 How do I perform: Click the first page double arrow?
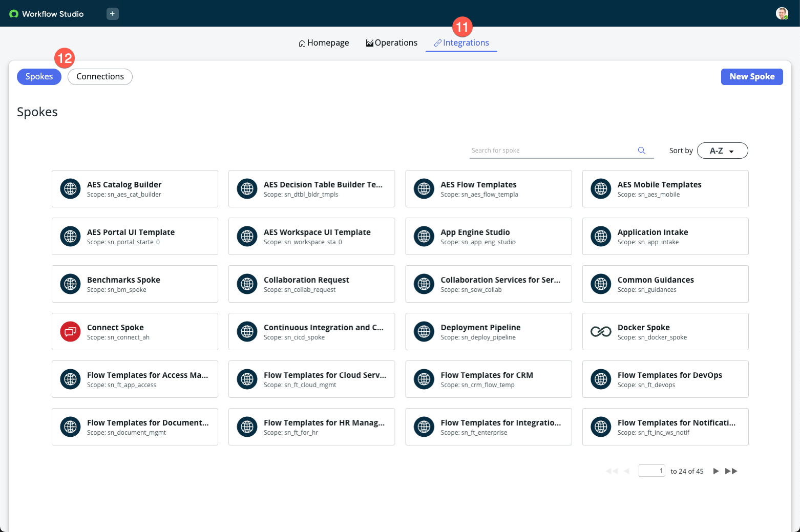click(x=612, y=471)
